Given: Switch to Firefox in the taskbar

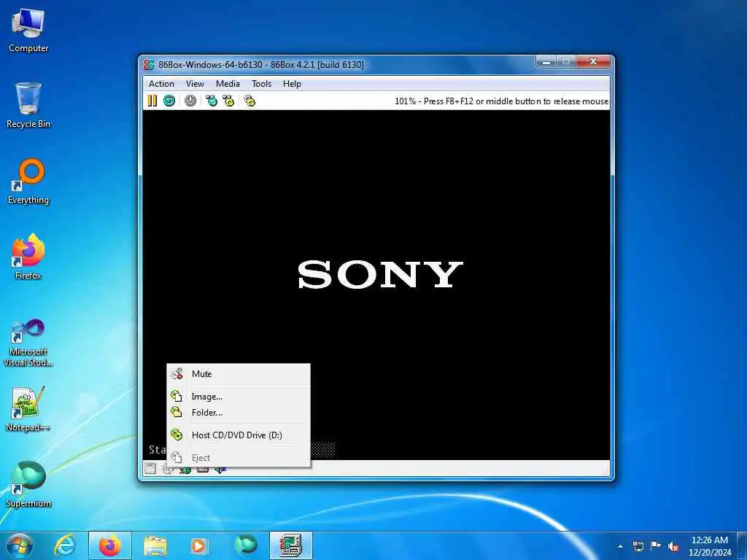Looking at the screenshot, I should pos(110,545).
